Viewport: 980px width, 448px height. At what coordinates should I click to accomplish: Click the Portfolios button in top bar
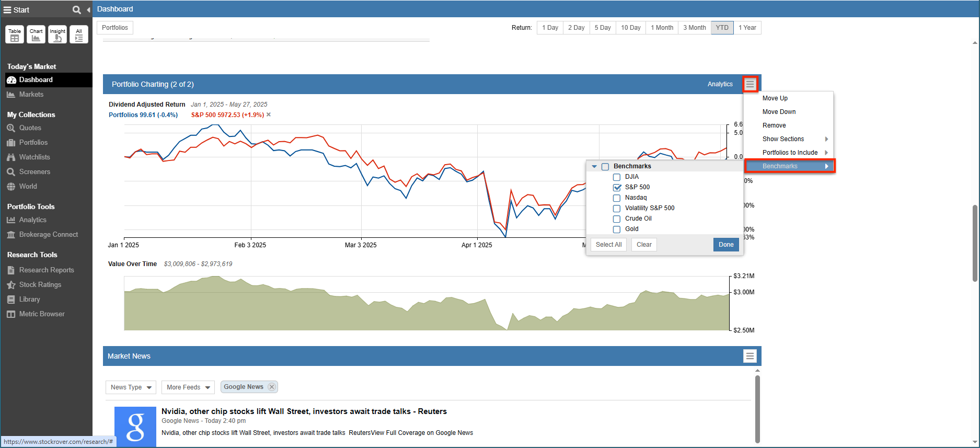coord(115,28)
